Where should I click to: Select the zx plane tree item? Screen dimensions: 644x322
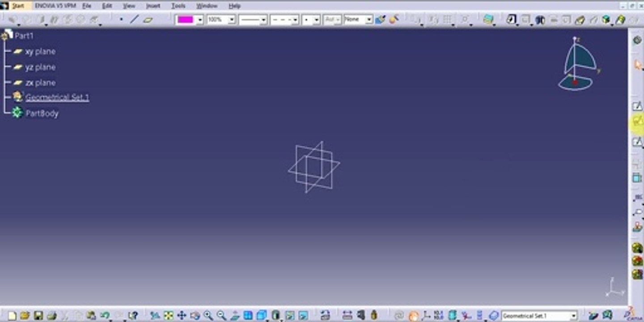coord(40,83)
